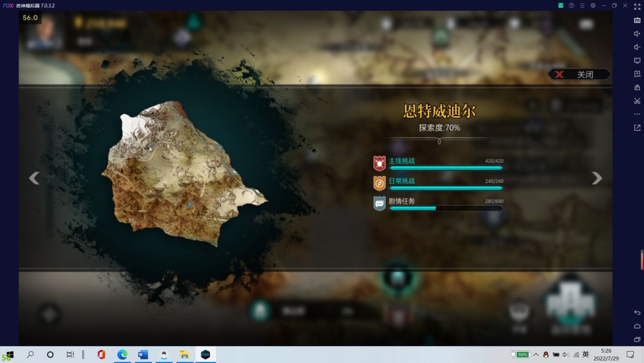This screenshot has width=644, height=363.
Task: Open Cortana from the taskbar
Action: click(50, 355)
